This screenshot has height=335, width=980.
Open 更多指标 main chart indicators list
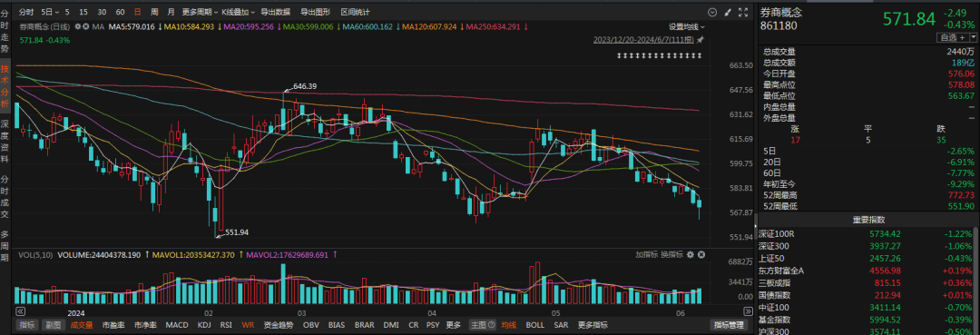click(593, 325)
